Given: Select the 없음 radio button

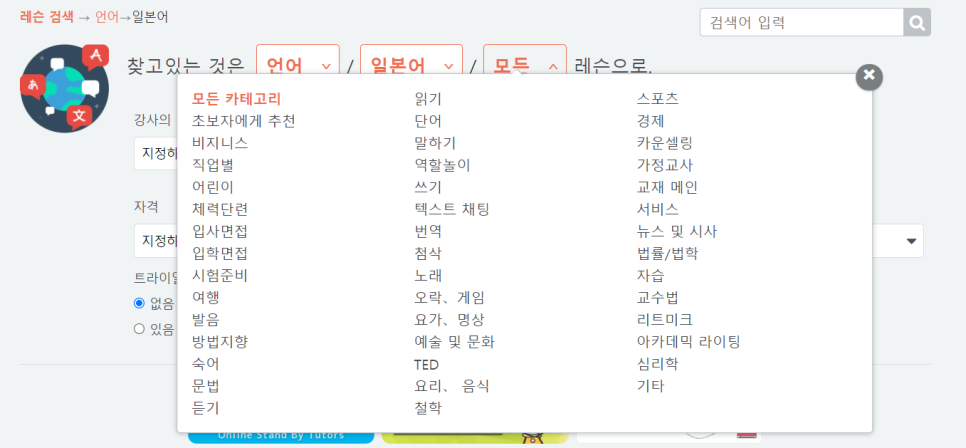Looking at the screenshot, I should (139, 303).
